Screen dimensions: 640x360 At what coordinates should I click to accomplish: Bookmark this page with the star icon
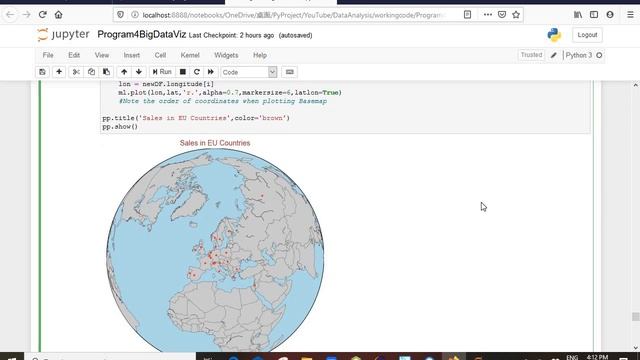click(516, 15)
